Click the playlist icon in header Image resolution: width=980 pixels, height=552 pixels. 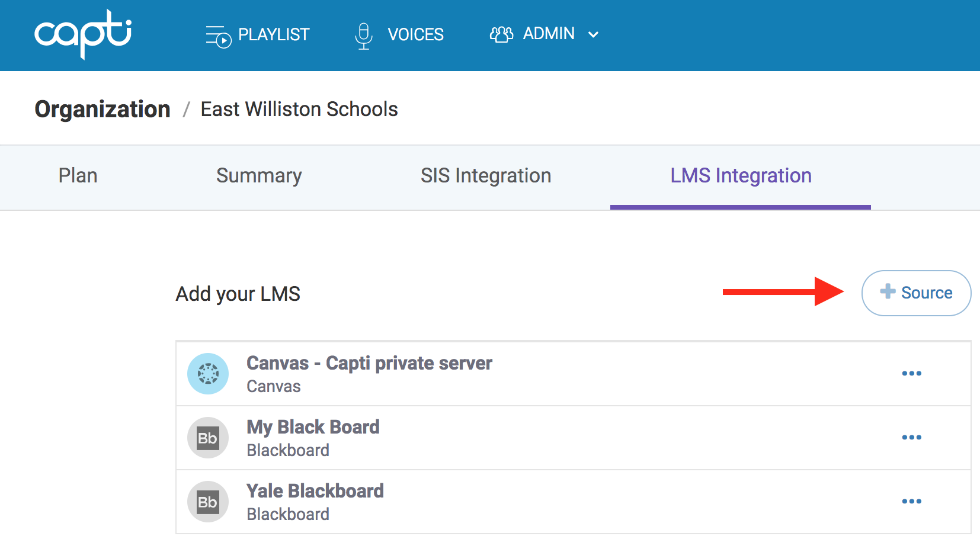(x=218, y=36)
